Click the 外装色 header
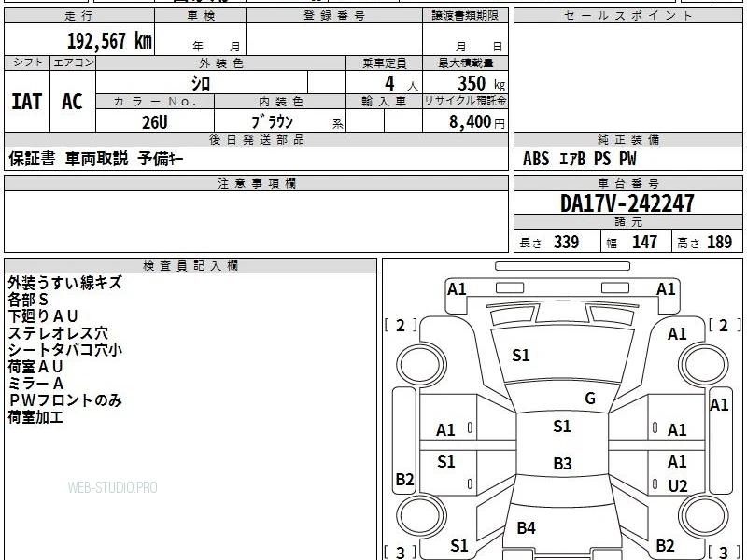The image size is (747, 560). (221, 63)
